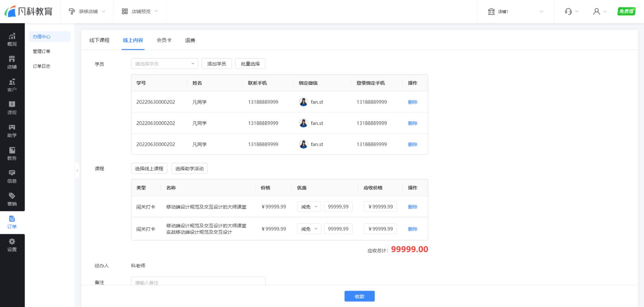Viewport: 644px width, 307px height.
Task: Open the user account icon
Action: click(x=597, y=12)
